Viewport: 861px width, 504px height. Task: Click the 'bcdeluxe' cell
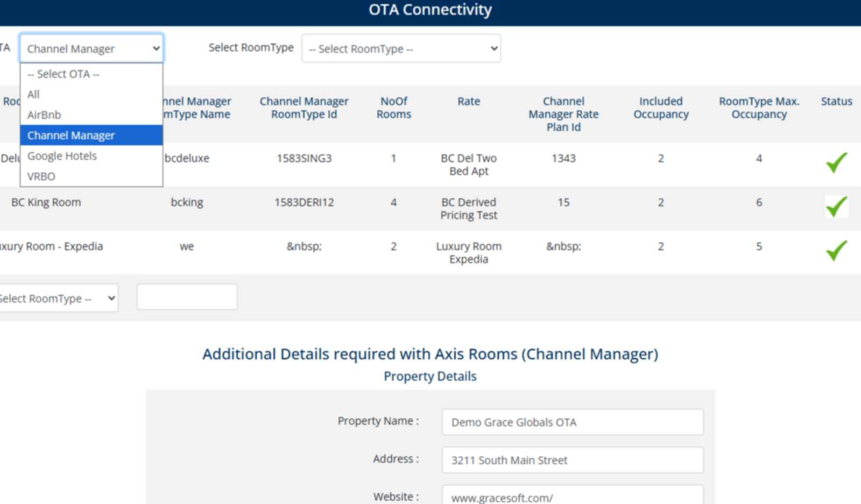[x=187, y=158]
